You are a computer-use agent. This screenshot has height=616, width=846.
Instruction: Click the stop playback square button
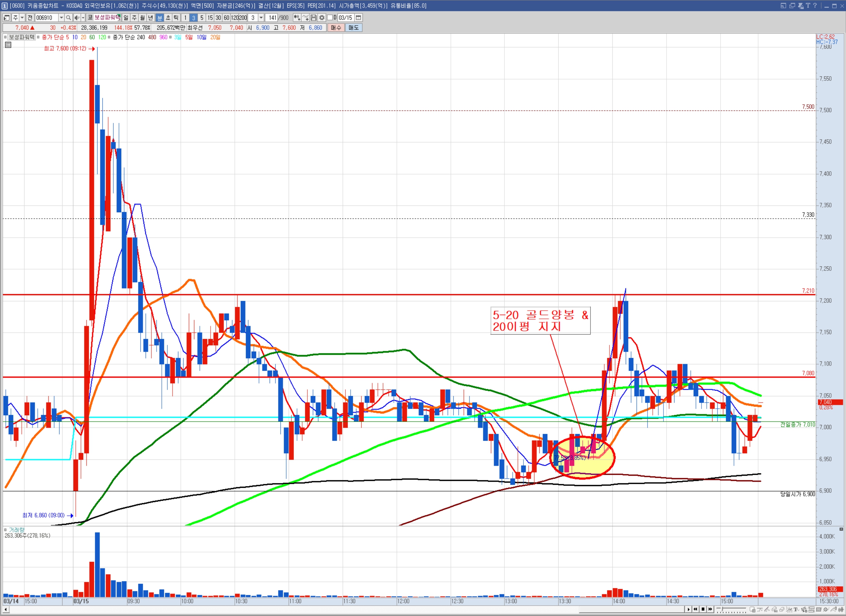[703, 609]
